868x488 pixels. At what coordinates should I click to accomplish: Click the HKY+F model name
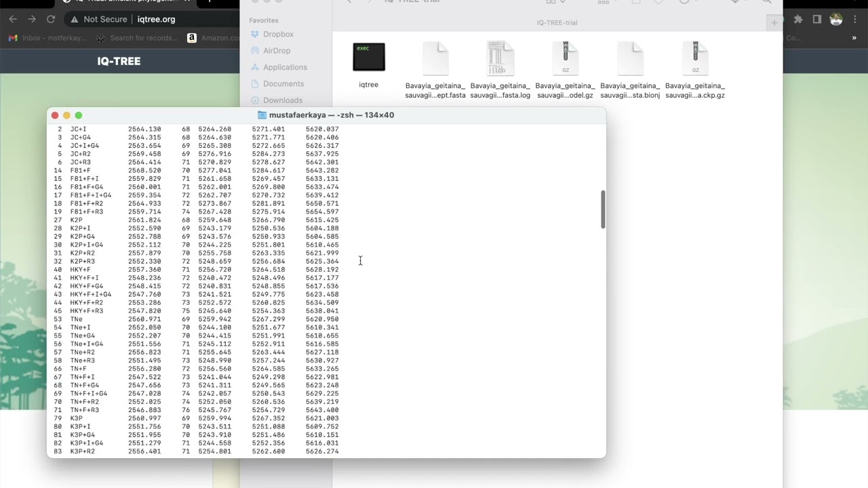[81, 270]
